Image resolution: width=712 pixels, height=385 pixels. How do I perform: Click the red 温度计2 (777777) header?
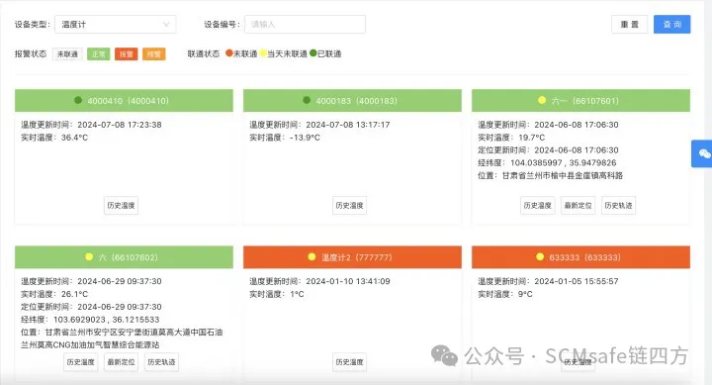coord(352,257)
